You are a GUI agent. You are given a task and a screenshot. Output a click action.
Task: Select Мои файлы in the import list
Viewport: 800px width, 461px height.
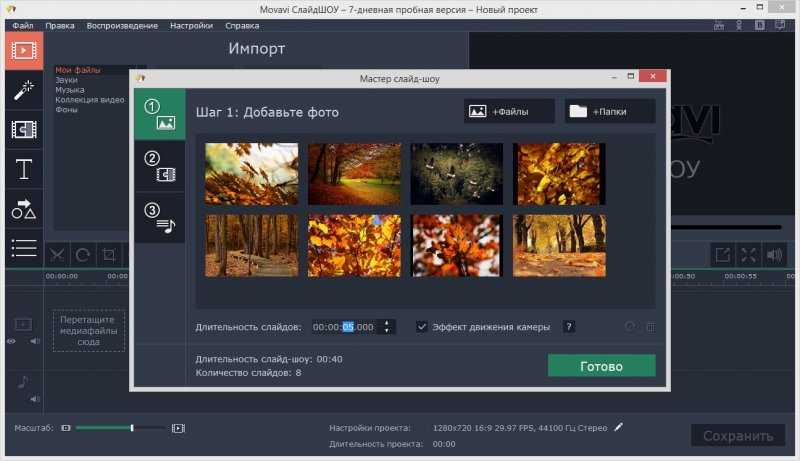click(78, 70)
